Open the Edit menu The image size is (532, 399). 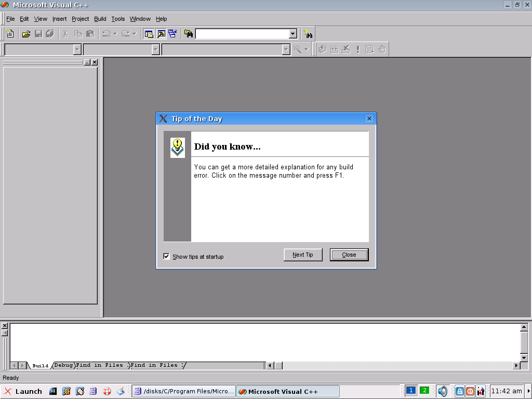point(24,19)
